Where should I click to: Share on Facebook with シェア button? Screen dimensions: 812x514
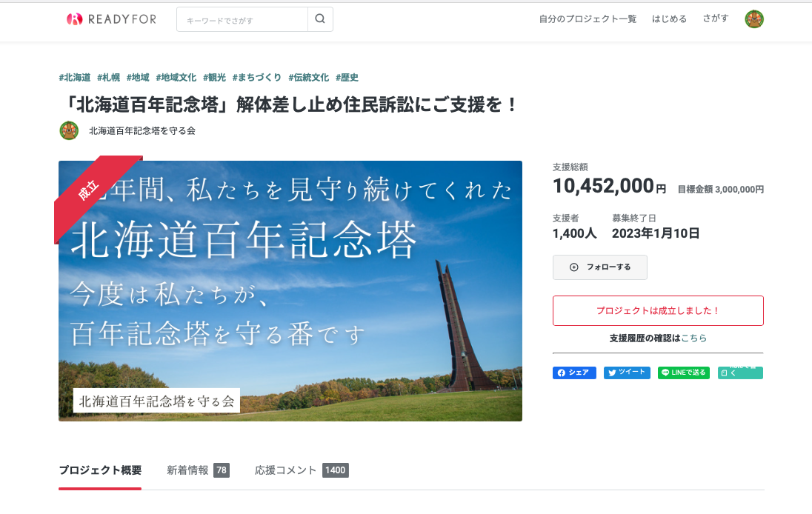click(574, 373)
